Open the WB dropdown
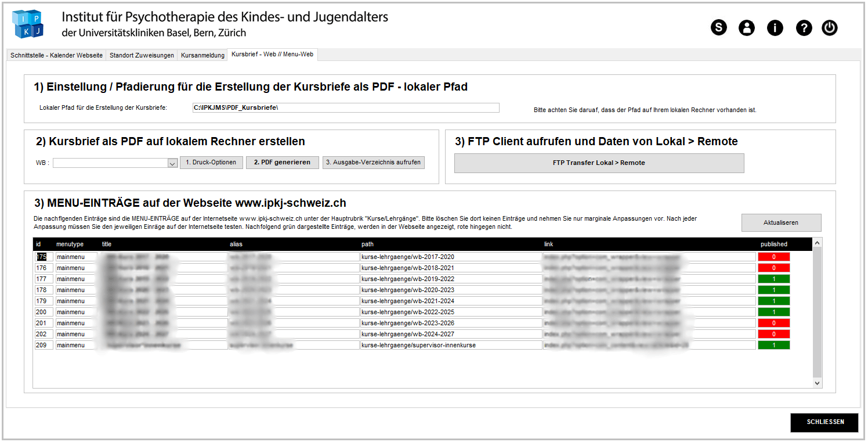868x442 pixels. [172, 163]
